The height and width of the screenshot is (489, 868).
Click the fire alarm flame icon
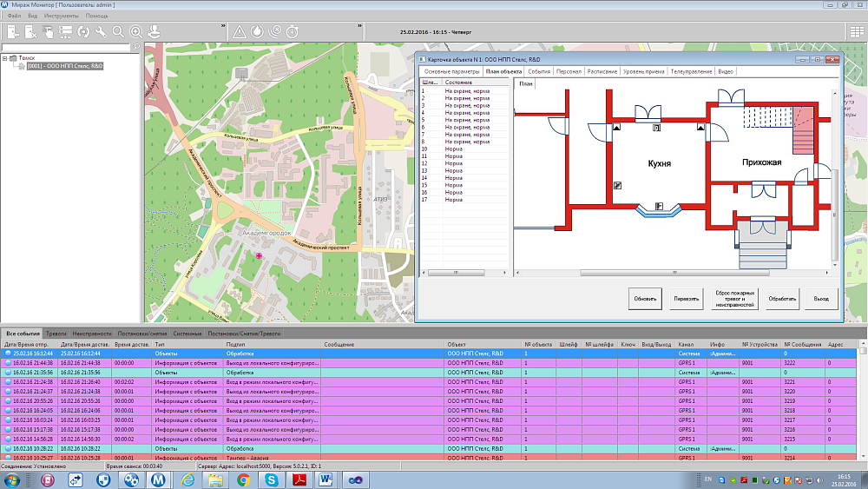(257, 32)
